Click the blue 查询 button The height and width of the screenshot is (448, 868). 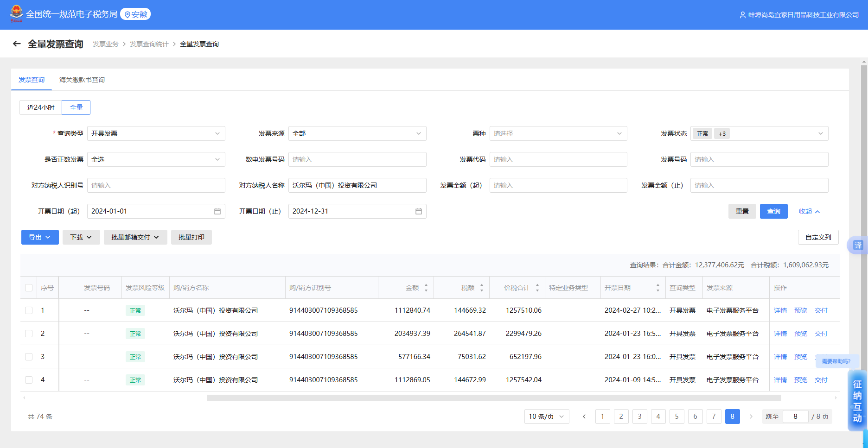tap(773, 211)
